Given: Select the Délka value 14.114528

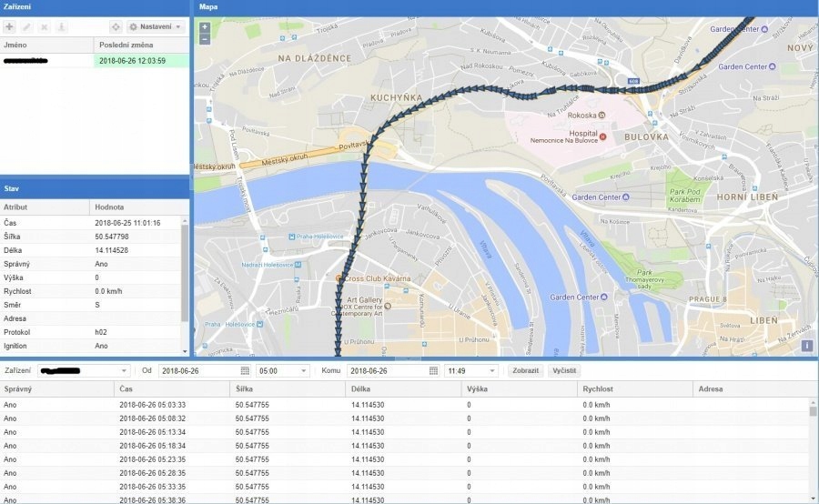Looking at the screenshot, I should (x=112, y=250).
